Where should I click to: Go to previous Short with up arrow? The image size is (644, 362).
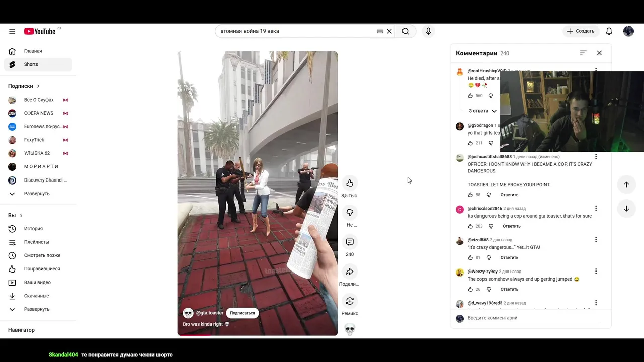(x=626, y=184)
